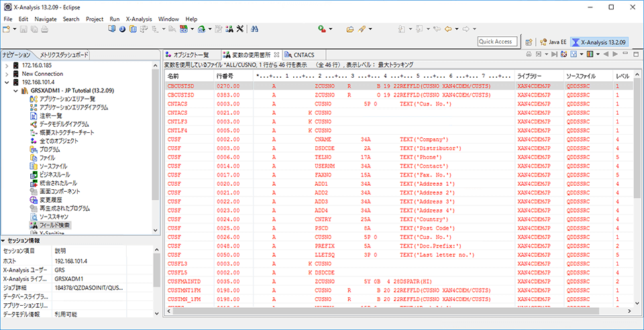Click the pencil highlighter icon in toolbar
Screen dimensions: 644x330
click(362, 29)
